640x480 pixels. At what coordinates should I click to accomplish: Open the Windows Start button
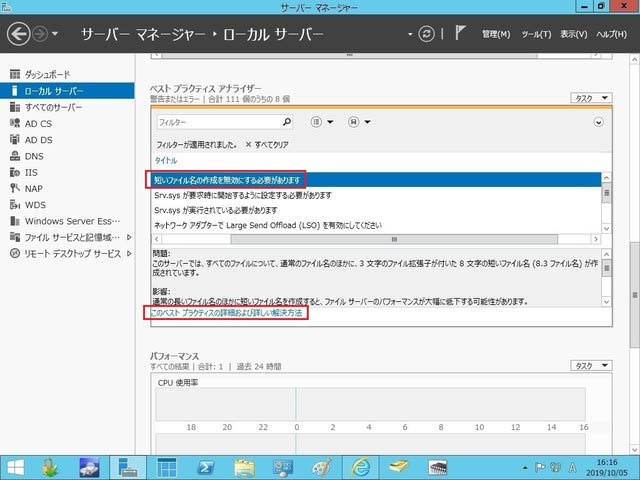click(x=16, y=468)
